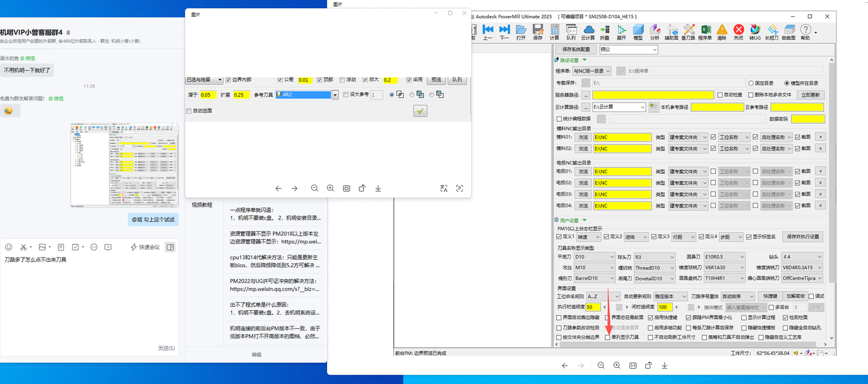Image resolution: width=868 pixels, height=384 pixels.
Task: Collapse the 用户设置 section triangle
Action: (584, 220)
